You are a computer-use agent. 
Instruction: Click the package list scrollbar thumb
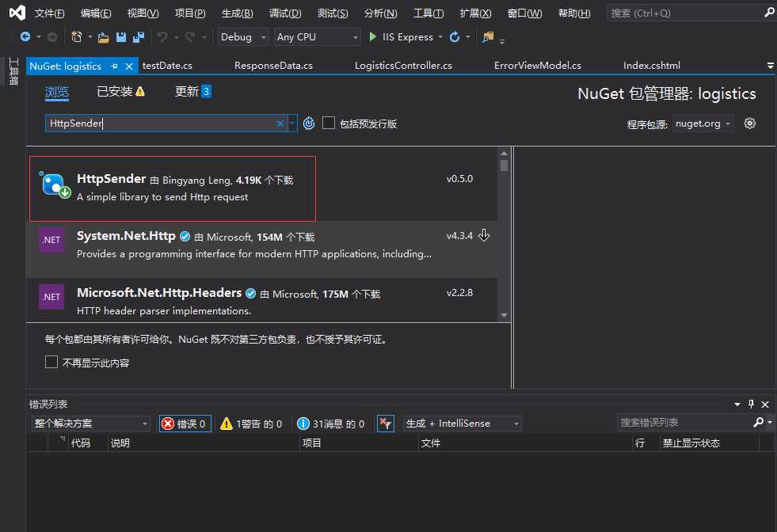[504, 165]
